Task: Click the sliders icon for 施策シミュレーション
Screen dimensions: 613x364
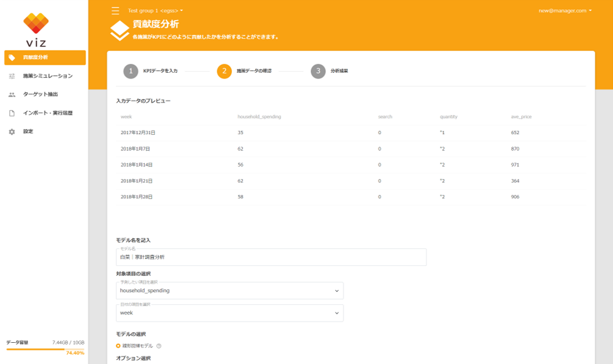Action: [11, 76]
